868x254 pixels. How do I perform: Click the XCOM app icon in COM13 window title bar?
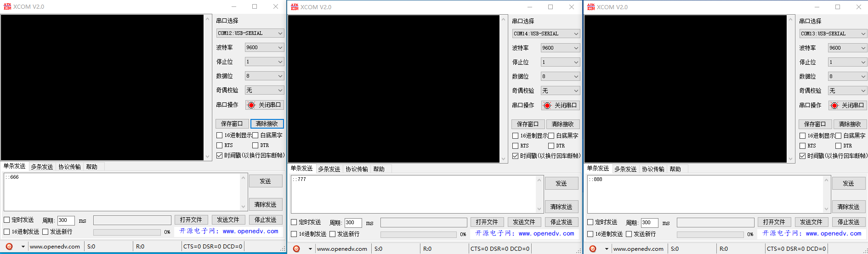[591, 7]
